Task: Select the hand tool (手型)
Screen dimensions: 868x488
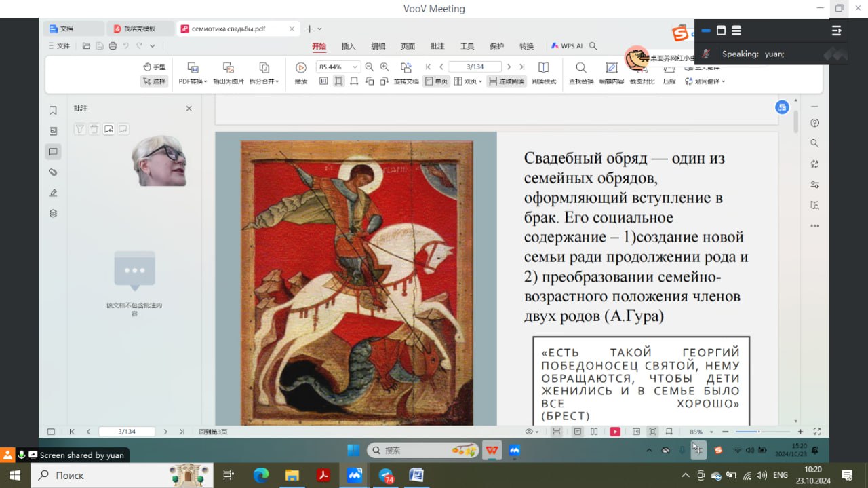Action: click(x=154, y=67)
